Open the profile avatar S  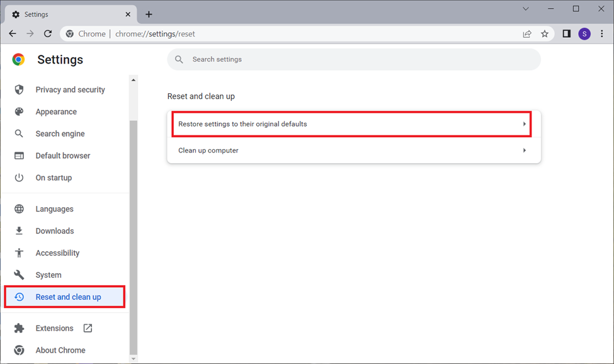(584, 34)
